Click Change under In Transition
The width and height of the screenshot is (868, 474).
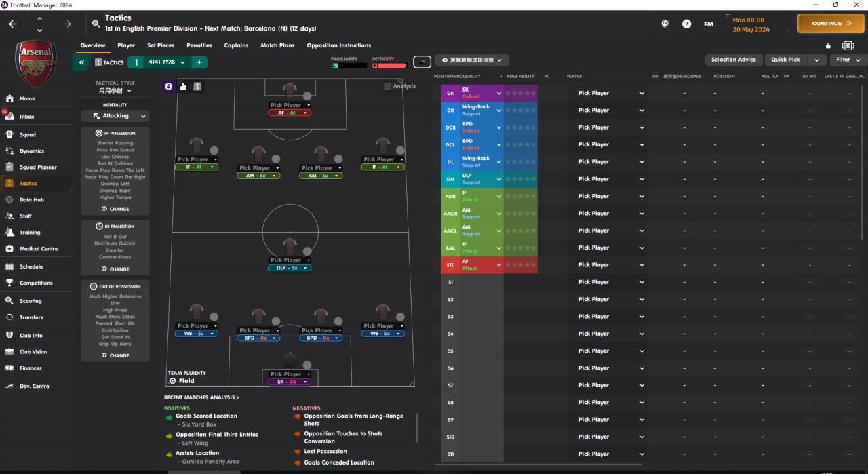115,269
